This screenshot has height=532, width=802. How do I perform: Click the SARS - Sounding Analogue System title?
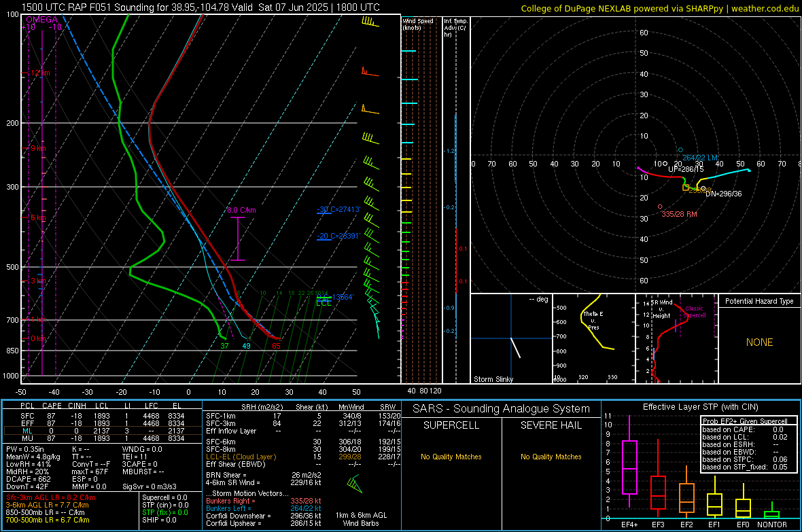pyautogui.click(x=501, y=409)
